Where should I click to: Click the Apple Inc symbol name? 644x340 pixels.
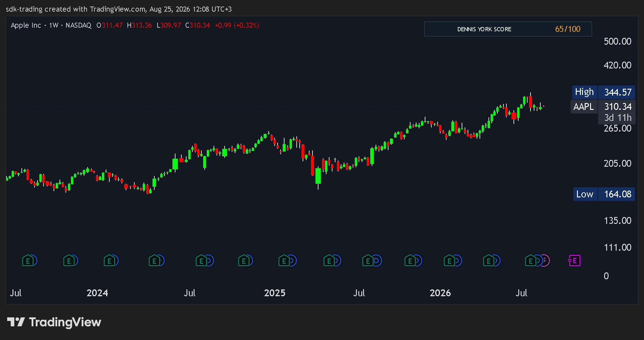[26, 25]
